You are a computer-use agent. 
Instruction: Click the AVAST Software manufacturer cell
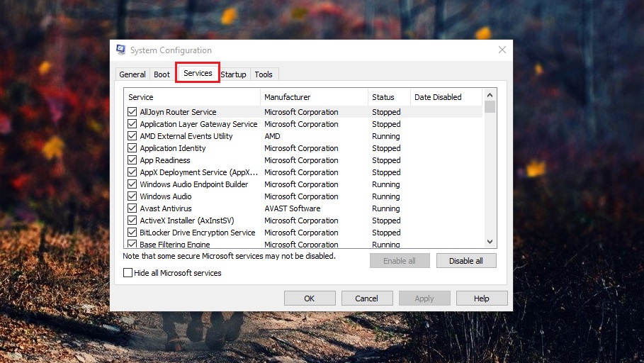(x=293, y=208)
